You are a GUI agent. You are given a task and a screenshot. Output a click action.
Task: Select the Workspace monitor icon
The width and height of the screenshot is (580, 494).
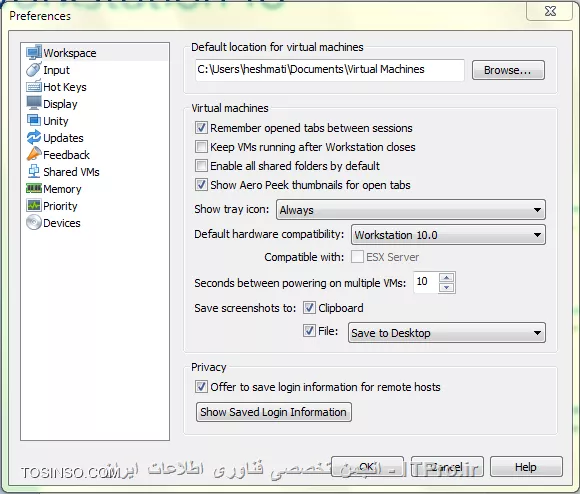tap(34, 53)
